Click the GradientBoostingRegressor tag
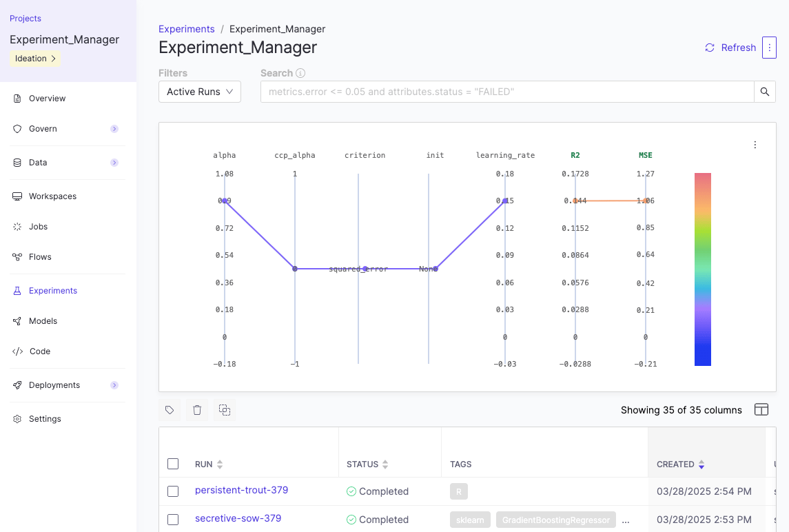The height and width of the screenshot is (532, 789). tap(556, 520)
